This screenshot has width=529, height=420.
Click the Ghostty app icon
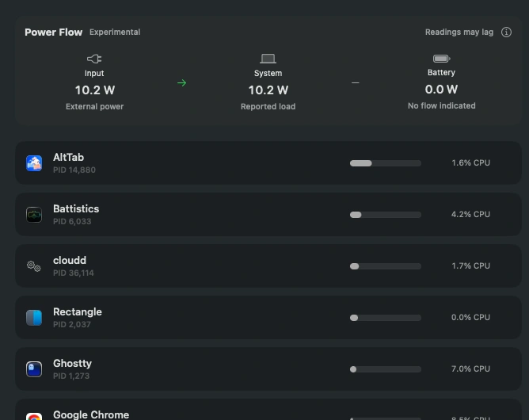(x=34, y=369)
